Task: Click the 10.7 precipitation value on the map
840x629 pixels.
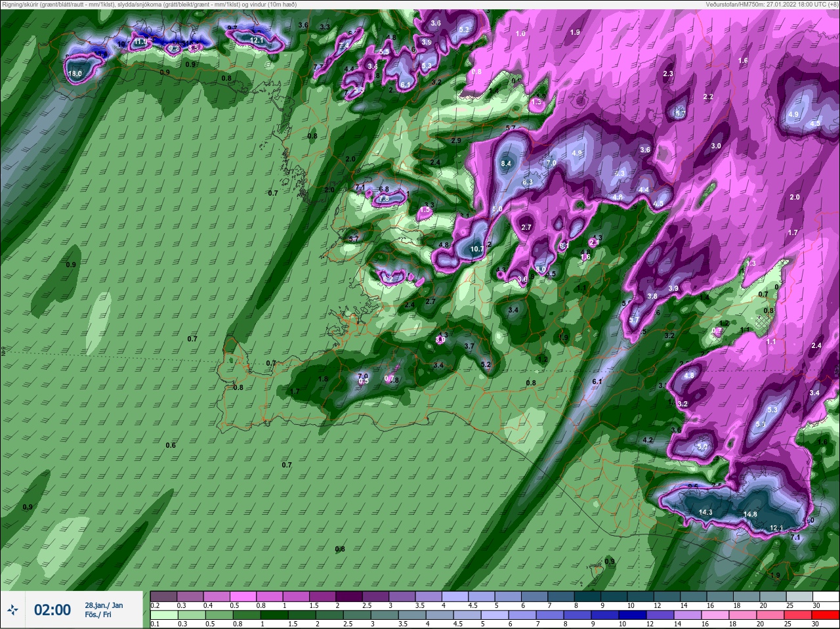Action: point(477,249)
